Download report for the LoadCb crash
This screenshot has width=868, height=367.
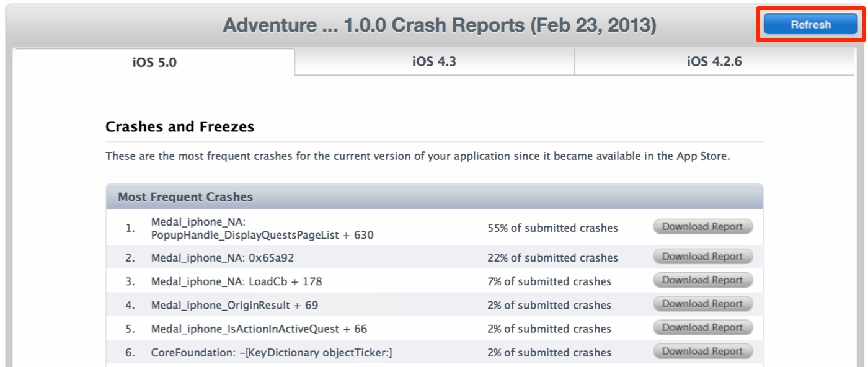pos(702,280)
